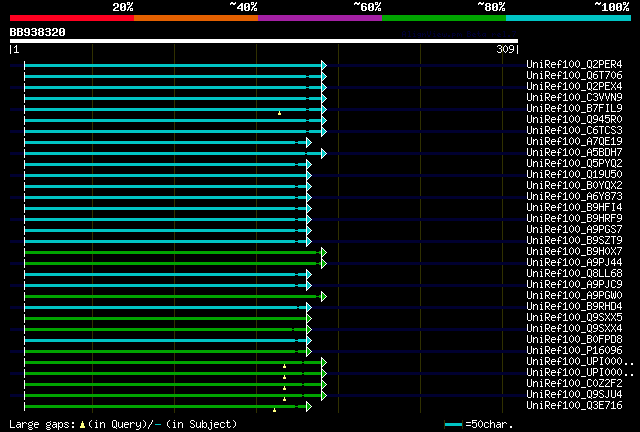
Task: Click the arrowhead ending the A5BDH7 alignment
Action: click(x=324, y=154)
